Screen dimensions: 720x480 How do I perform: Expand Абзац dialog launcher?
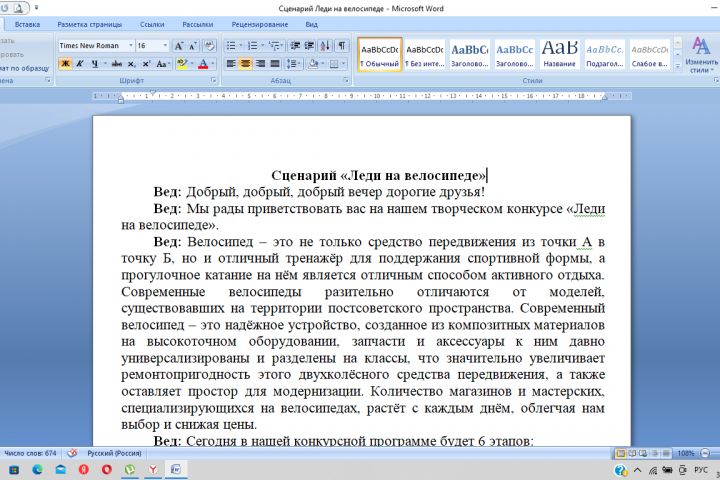(x=346, y=80)
